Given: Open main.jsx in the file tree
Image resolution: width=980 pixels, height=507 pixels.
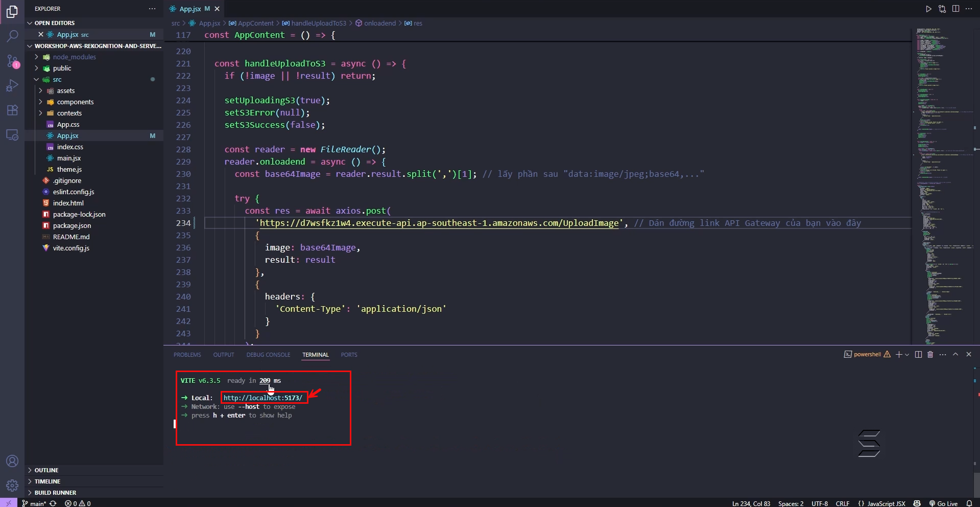Looking at the screenshot, I should [x=94, y=158].
